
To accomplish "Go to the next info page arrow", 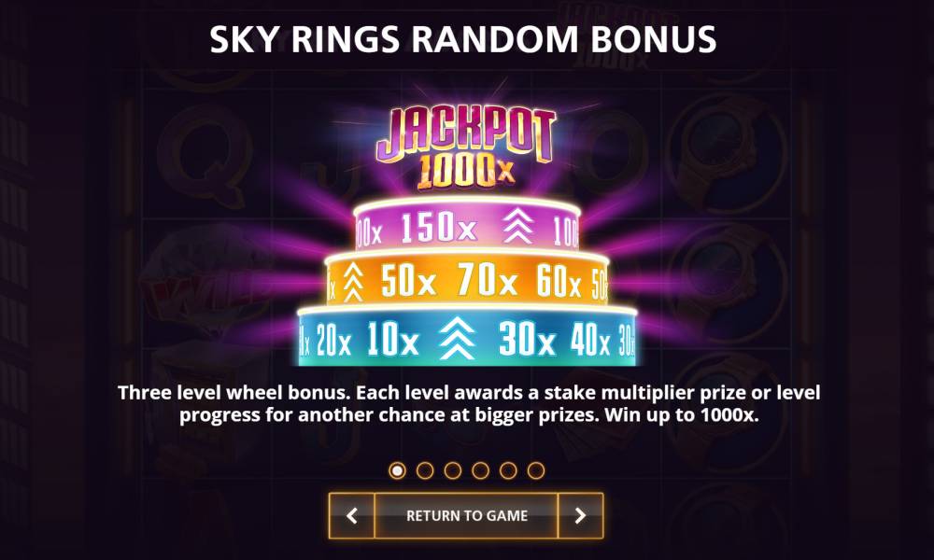I will coord(580,515).
